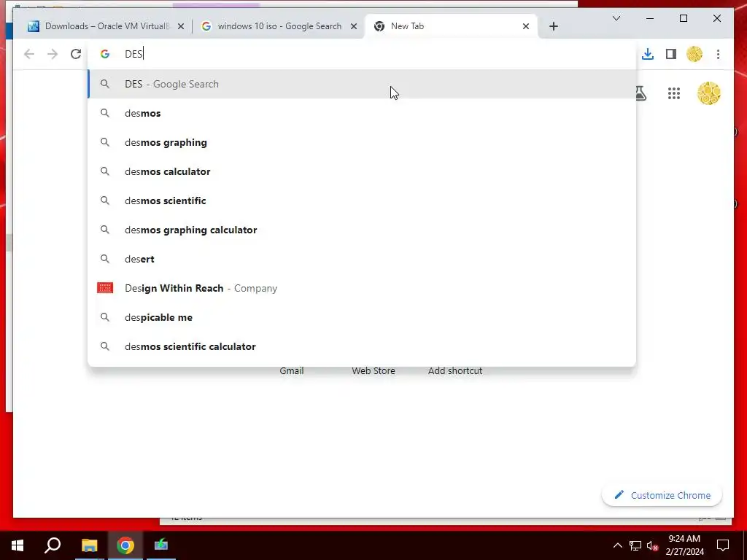Choose the "desert" suggestion
The image size is (747, 560).
tap(362, 259)
